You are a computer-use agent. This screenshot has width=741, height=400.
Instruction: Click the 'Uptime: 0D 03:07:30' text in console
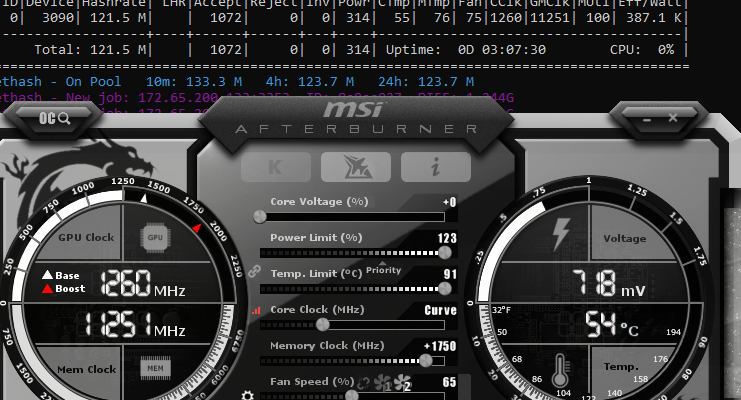(465, 50)
